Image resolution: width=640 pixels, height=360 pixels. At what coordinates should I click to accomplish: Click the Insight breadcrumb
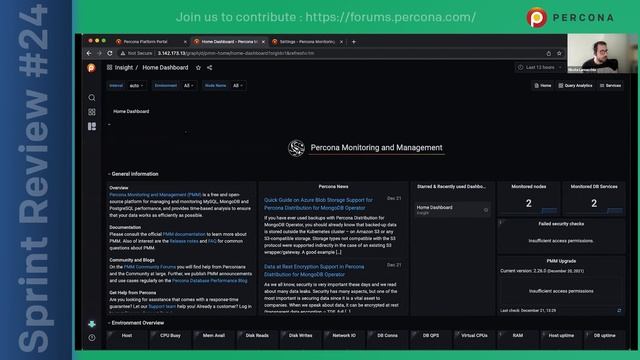(124, 68)
